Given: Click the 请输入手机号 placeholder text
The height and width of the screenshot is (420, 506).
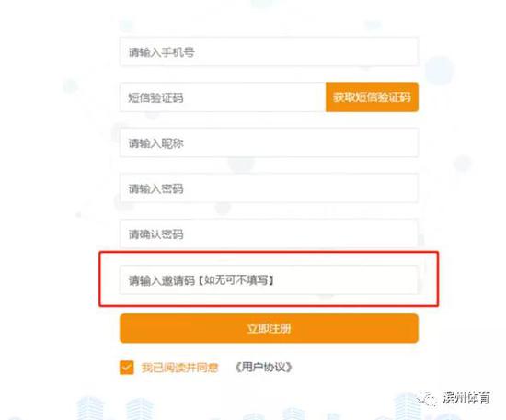Looking at the screenshot, I should point(161,52).
